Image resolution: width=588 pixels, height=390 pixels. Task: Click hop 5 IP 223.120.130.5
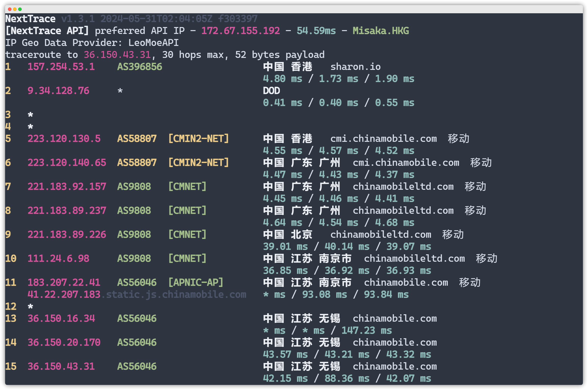[64, 139]
